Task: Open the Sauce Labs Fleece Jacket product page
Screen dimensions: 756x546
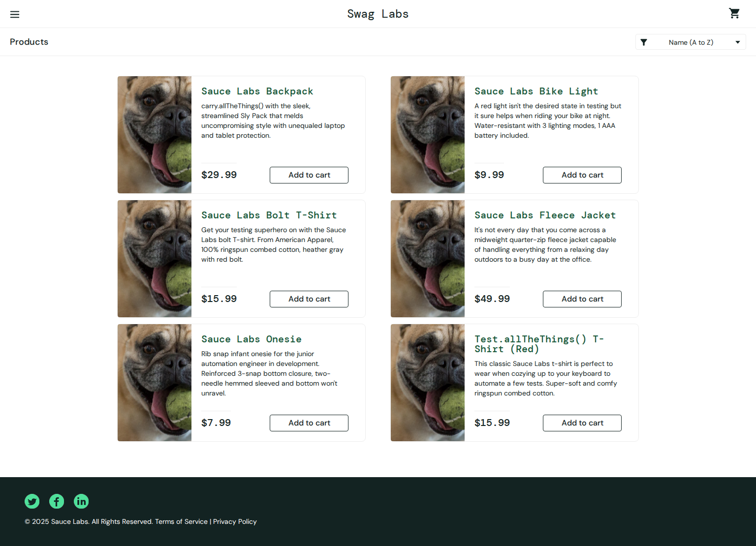Action: point(545,215)
